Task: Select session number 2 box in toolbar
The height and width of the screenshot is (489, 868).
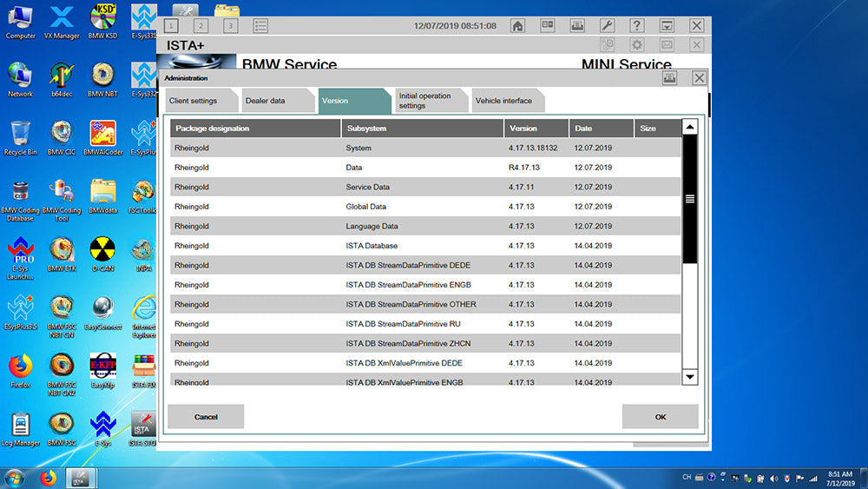Action: pyautogui.click(x=201, y=26)
